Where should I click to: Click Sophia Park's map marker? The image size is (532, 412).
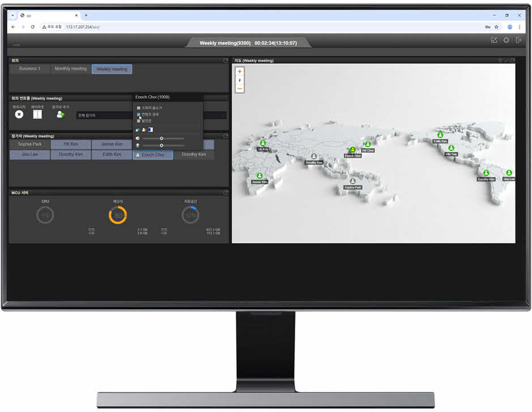[x=352, y=182]
